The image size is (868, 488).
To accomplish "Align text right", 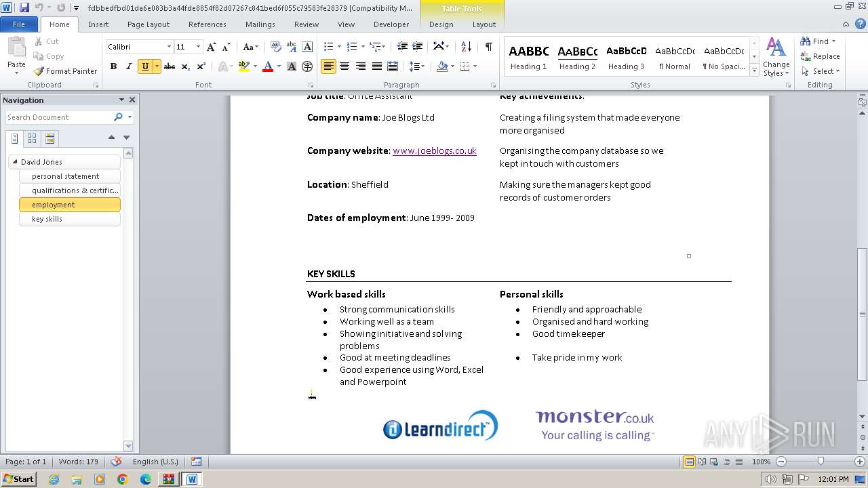I will [361, 66].
